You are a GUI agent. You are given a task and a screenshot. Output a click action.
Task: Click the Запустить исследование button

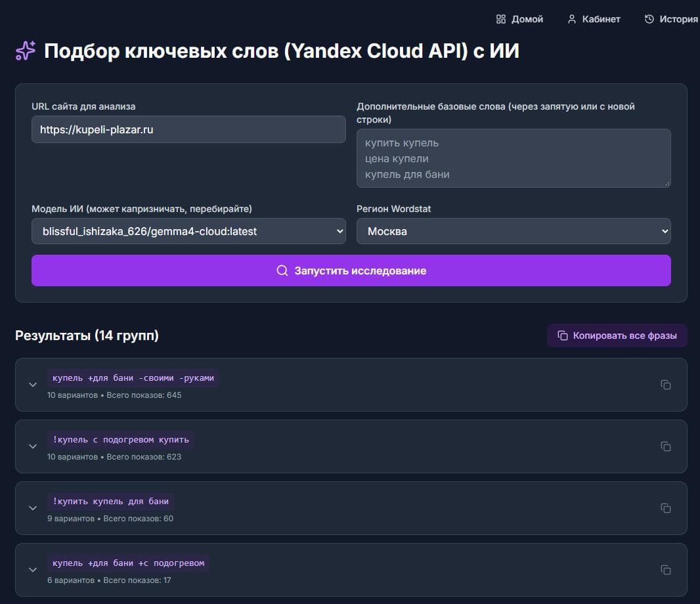point(351,270)
